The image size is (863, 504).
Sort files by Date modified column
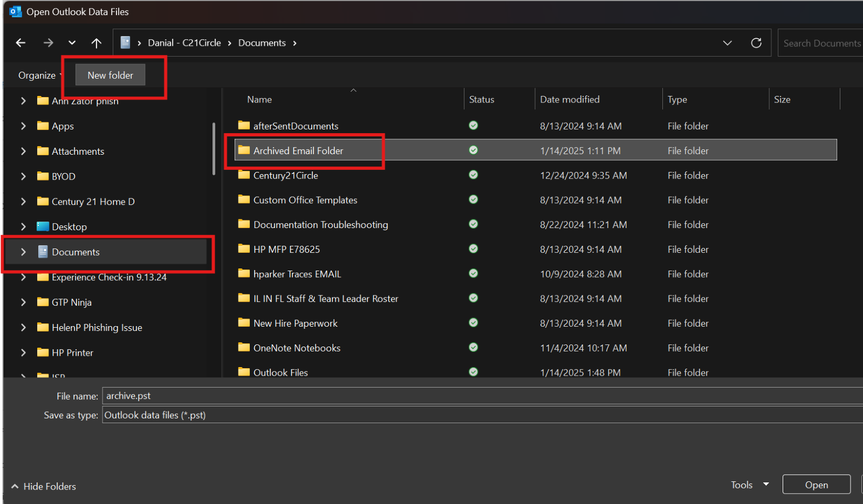click(x=570, y=100)
